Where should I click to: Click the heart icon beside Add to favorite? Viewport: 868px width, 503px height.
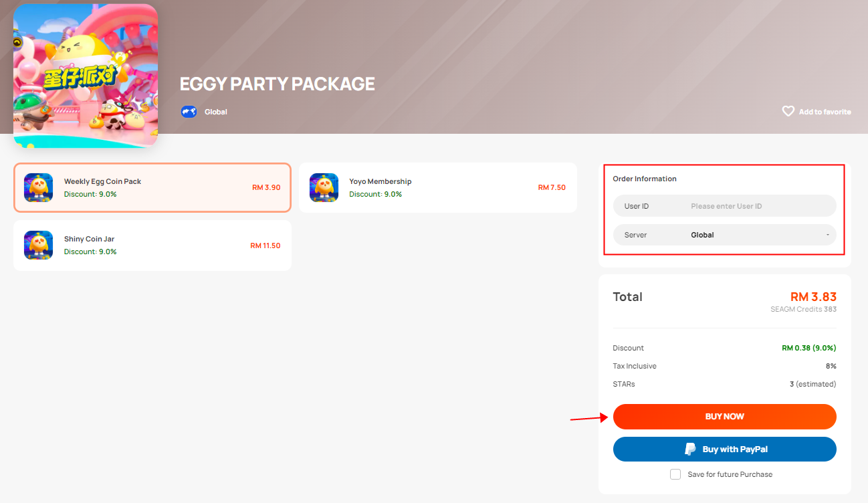(x=788, y=111)
